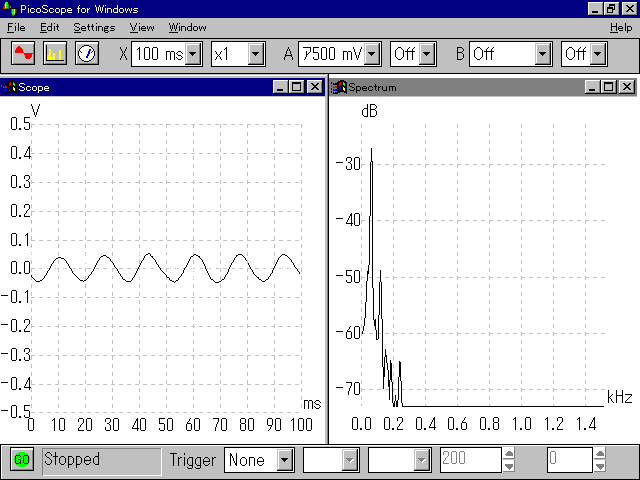Open the Settings menu

(94, 28)
